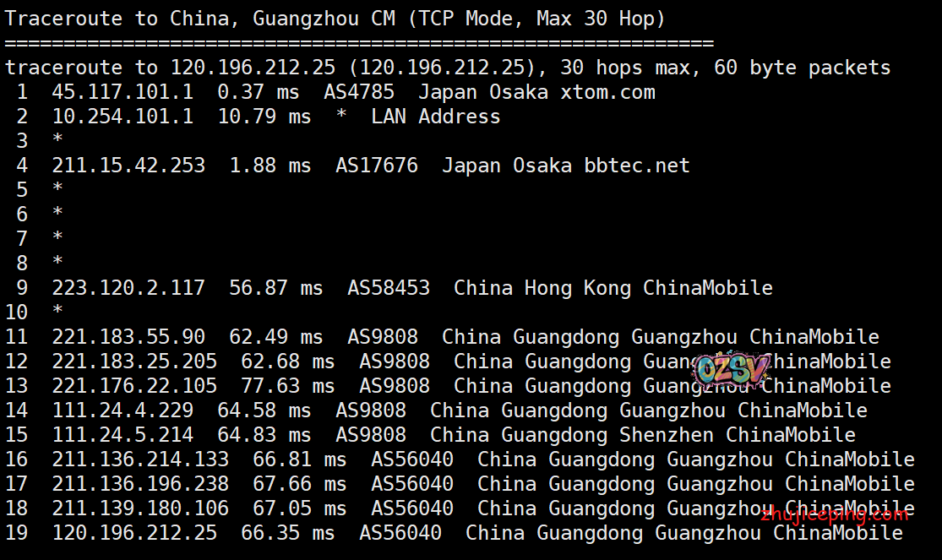Click the IP address 45.117.101.1
The width and height of the screenshot is (942, 560).
point(123,92)
